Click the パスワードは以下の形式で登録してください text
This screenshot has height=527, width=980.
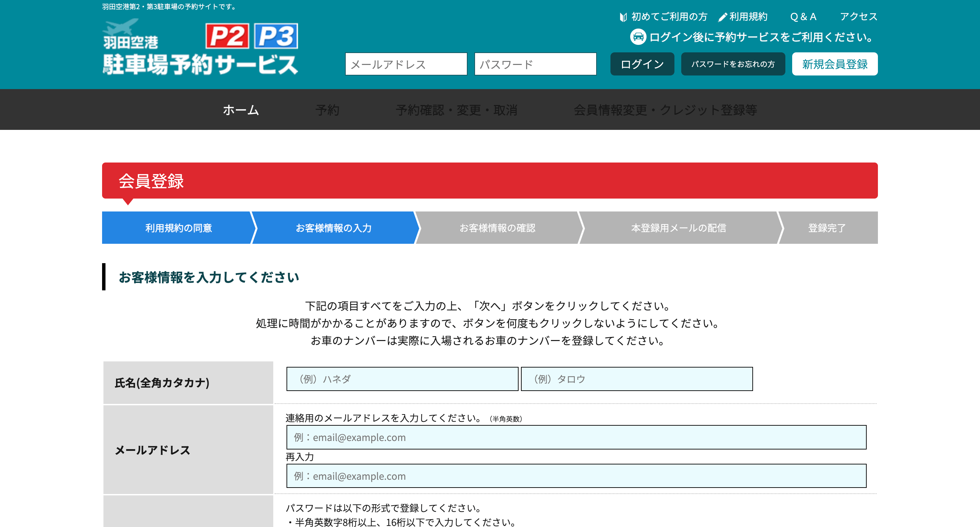[x=384, y=508]
